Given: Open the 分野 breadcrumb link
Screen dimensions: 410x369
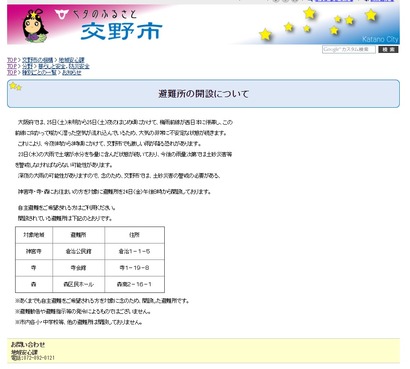Looking at the screenshot, I should (x=27, y=66).
